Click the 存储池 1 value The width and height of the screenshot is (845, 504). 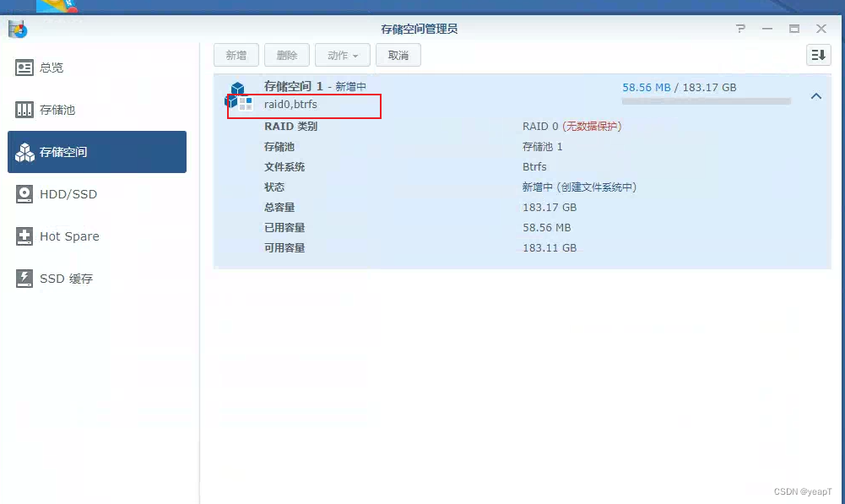(x=542, y=147)
